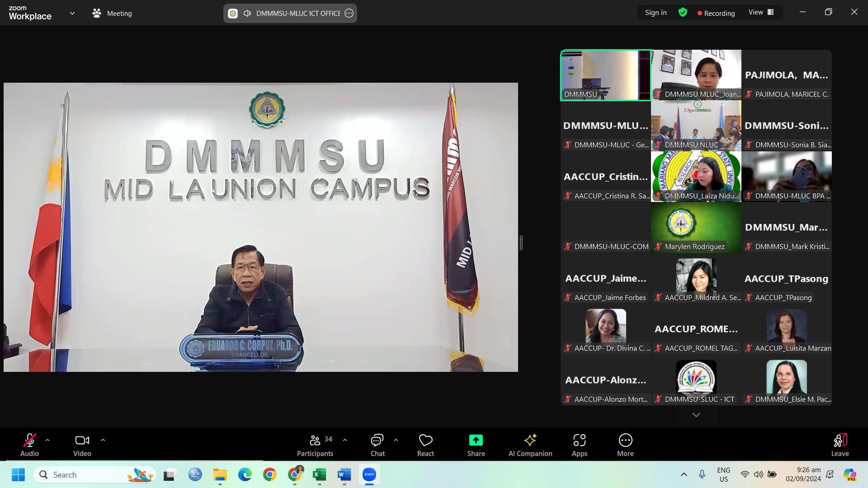
Task: Click the main speaker video of the Chancellor
Action: [261, 227]
